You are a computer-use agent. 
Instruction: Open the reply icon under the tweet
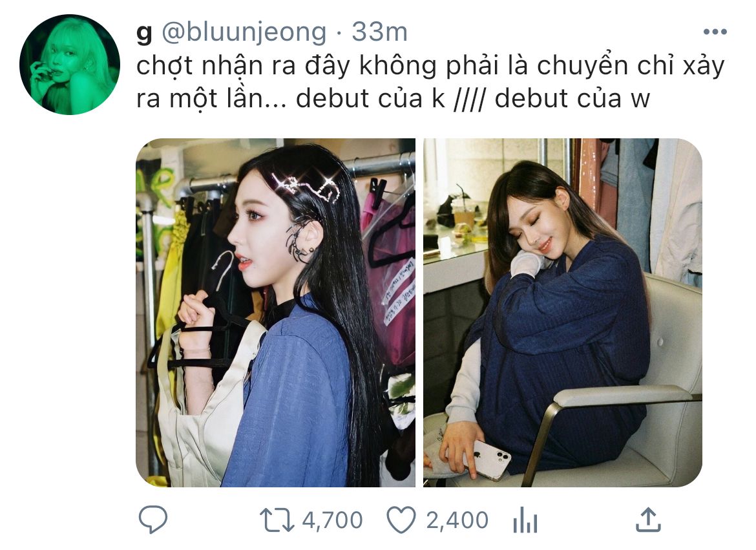click(x=153, y=520)
